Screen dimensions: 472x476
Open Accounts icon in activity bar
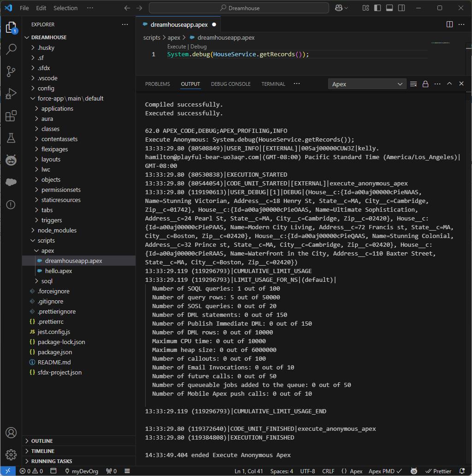[11, 433]
